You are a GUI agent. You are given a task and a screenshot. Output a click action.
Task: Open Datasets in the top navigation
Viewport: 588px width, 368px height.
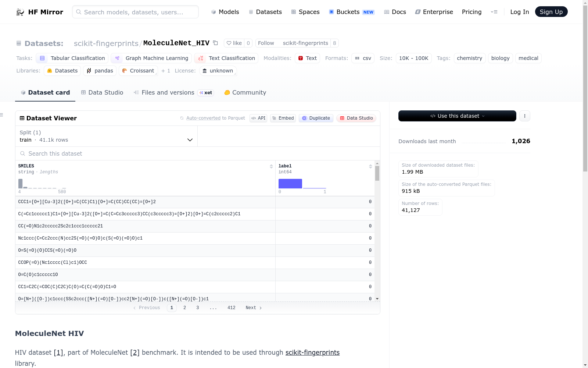[x=265, y=12]
